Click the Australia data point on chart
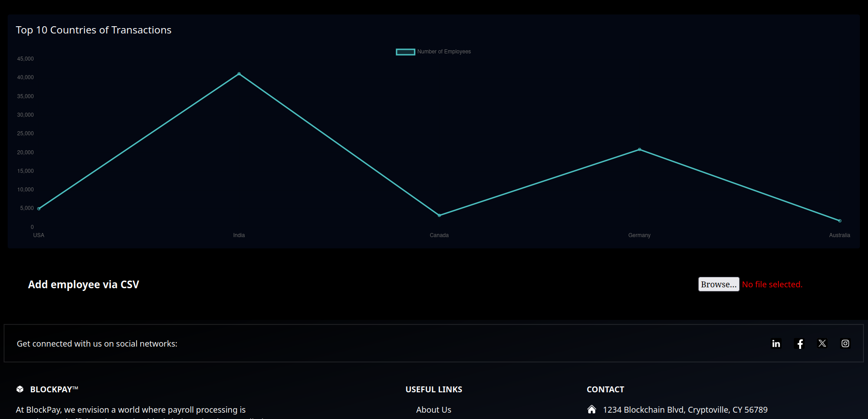 coord(840,221)
